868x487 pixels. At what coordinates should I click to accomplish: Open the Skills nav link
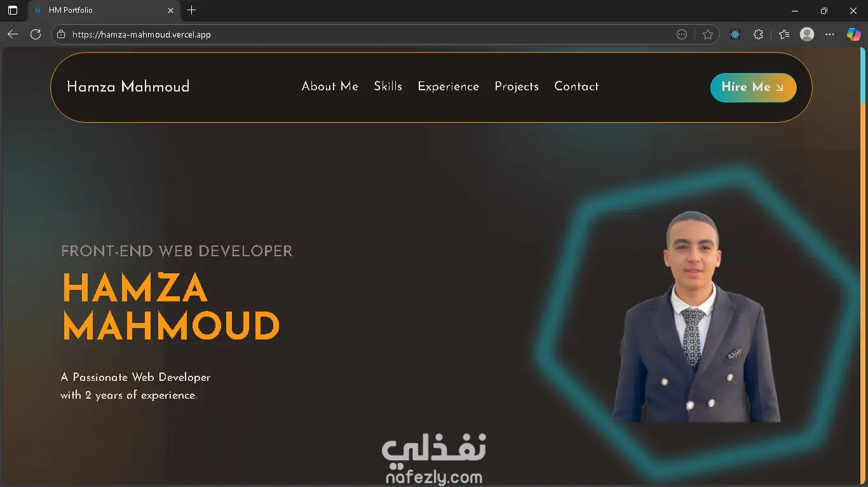(x=388, y=86)
